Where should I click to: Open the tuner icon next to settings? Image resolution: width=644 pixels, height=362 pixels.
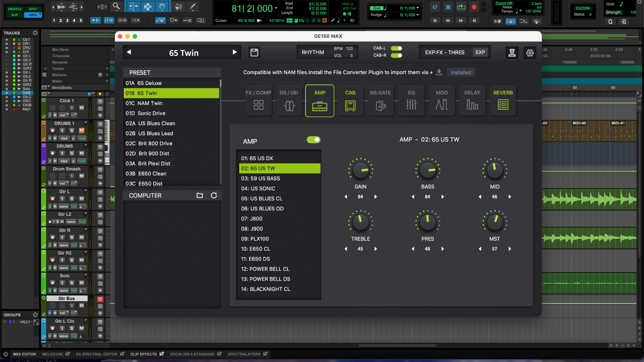(x=512, y=53)
